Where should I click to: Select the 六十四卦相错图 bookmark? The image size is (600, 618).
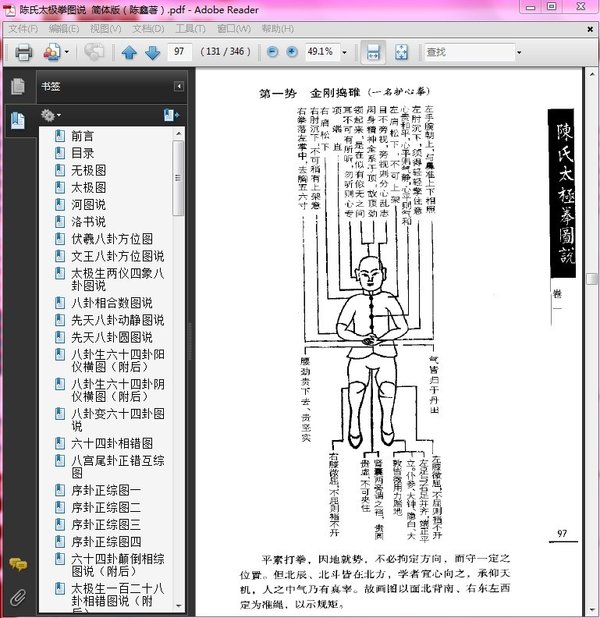(111, 442)
